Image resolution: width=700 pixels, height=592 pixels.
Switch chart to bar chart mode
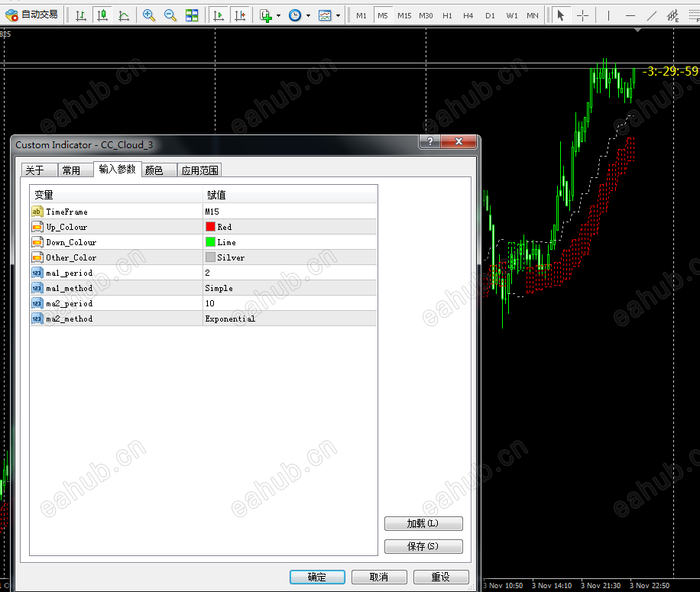[81, 15]
